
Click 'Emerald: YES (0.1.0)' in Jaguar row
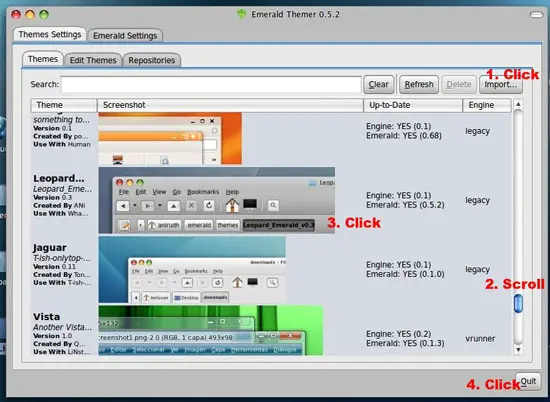pyautogui.click(x=405, y=274)
